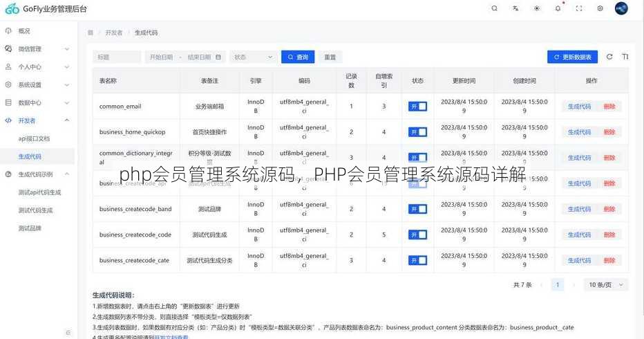
Task: Open 测试品牌 menu item
Action: pyautogui.click(x=30, y=228)
